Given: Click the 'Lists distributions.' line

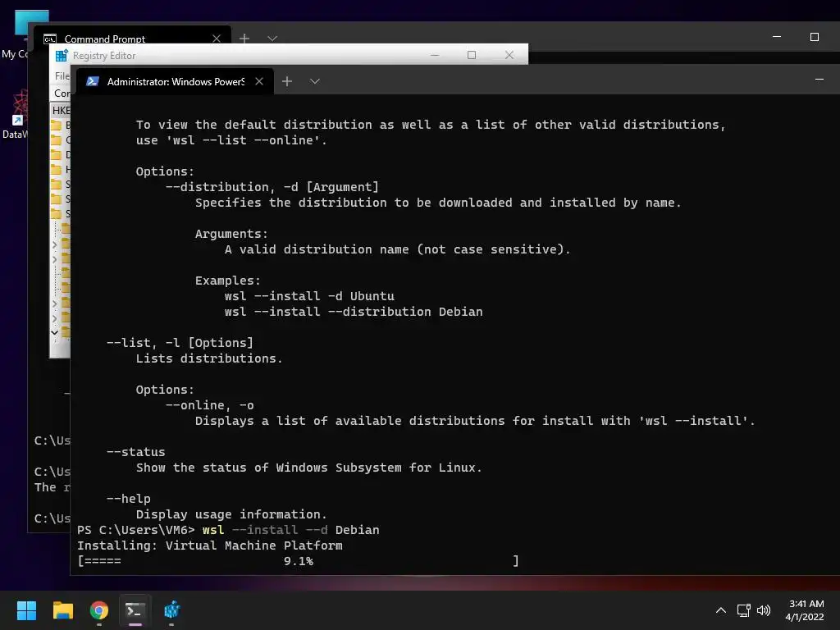Looking at the screenshot, I should (x=209, y=358).
